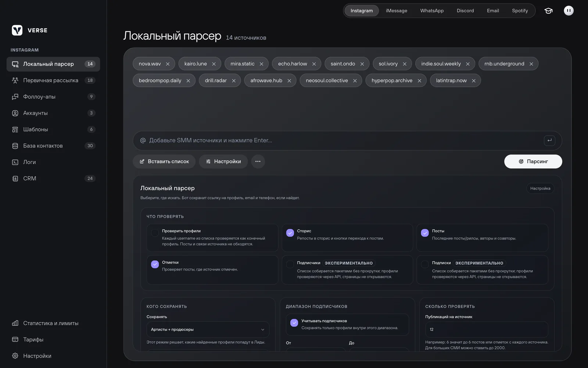The height and width of the screenshot is (368, 588).
Task: Remove the neosoul.collective source tag
Action: 355,81
